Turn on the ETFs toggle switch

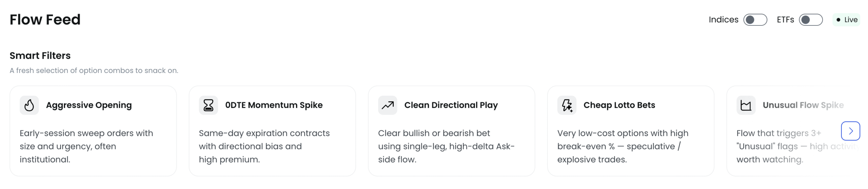(x=810, y=20)
